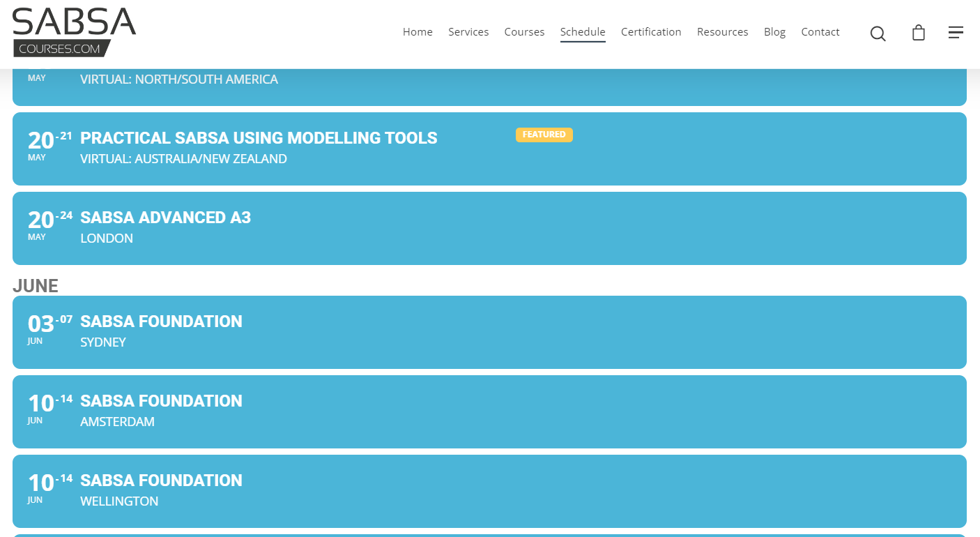Open the Certification menu item

651,32
